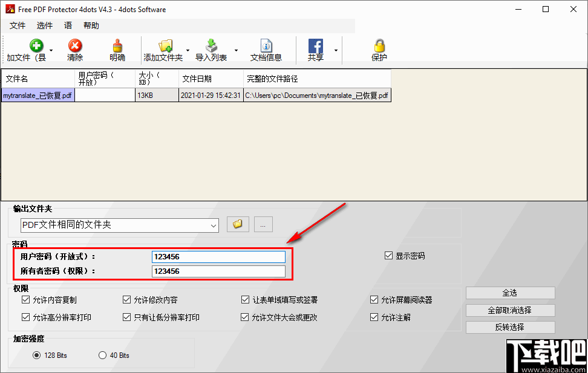Viewport: 588px width, 373px height.
Task: Select the 40 Bits encryption radio button
Action: tap(102, 355)
